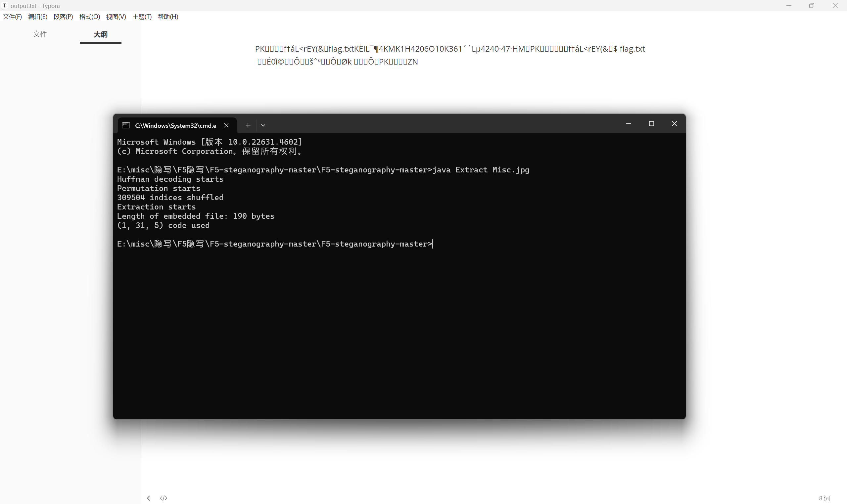Click 'output.txt - Typora' window title
The image size is (847, 504).
[x=35, y=6]
